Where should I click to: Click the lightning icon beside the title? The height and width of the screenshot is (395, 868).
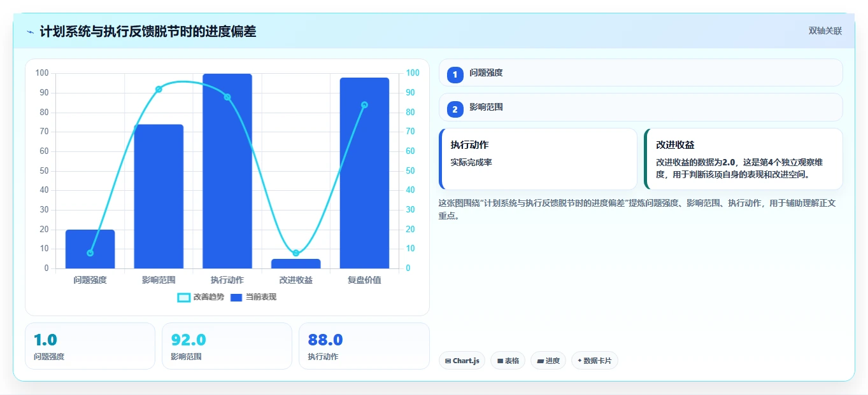tap(30, 31)
